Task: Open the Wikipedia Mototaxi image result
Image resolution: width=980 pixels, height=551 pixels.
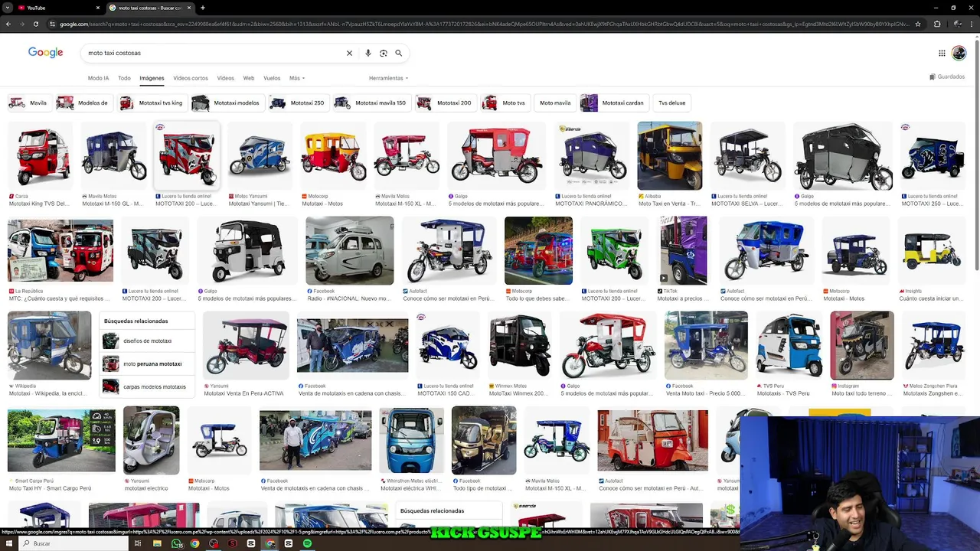Action: [x=50, y=346]
